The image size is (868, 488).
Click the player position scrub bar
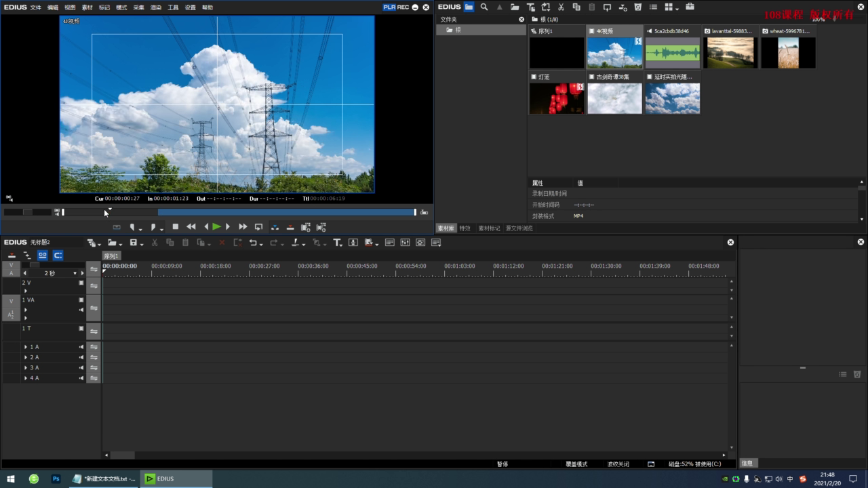point(239,212)
